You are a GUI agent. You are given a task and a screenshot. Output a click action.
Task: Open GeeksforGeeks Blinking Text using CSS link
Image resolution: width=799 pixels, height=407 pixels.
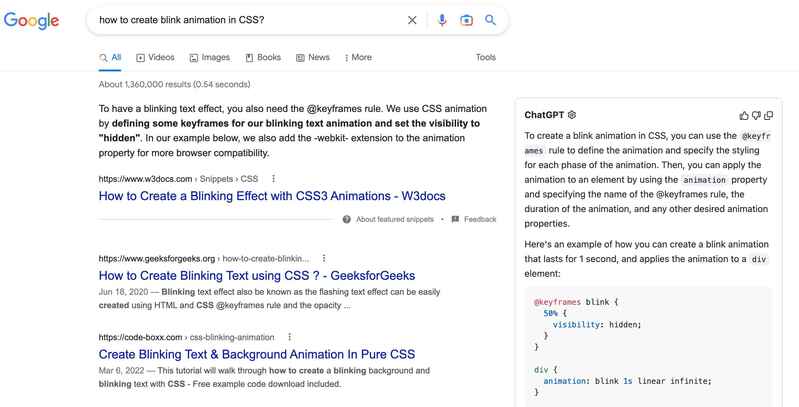[257, 276]
